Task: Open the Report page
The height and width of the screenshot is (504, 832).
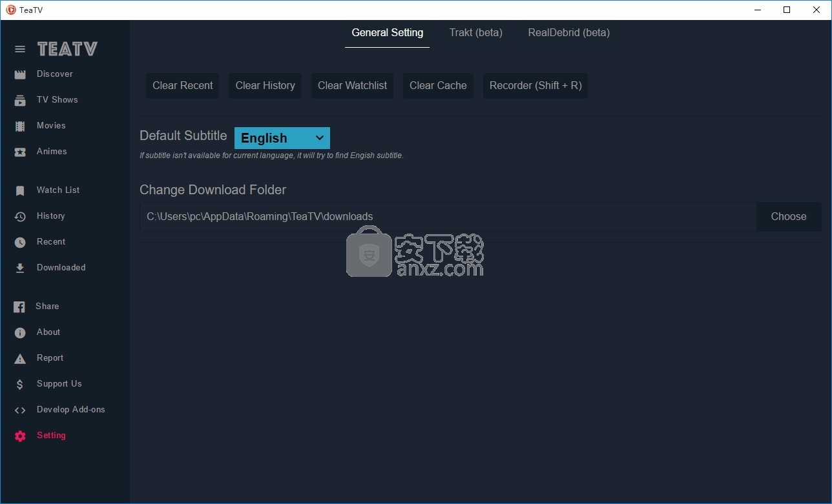Action: tap(50, 358)
